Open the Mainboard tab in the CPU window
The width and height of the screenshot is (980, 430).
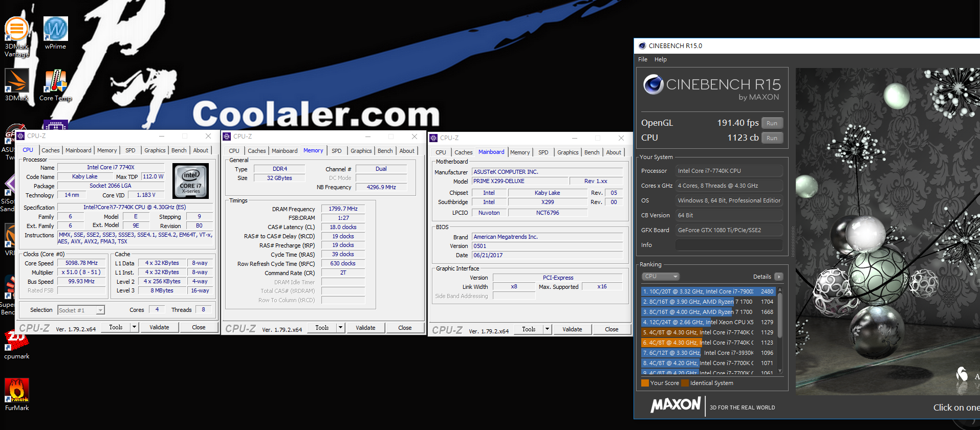[78, 150]
